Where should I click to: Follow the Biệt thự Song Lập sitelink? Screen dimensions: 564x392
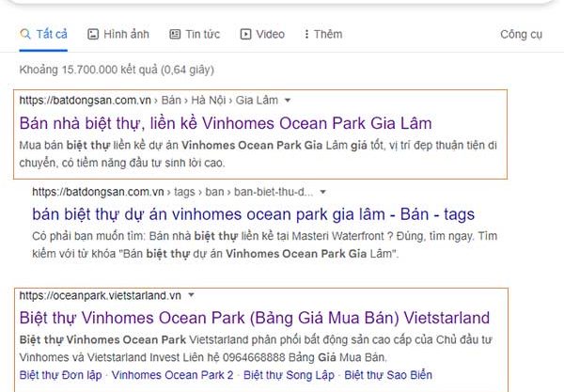(289, 375)
